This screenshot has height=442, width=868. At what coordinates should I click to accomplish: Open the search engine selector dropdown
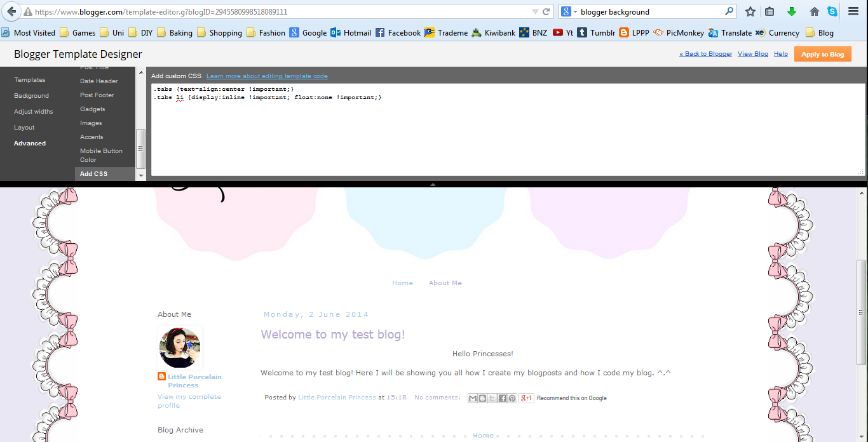point(569,11)
